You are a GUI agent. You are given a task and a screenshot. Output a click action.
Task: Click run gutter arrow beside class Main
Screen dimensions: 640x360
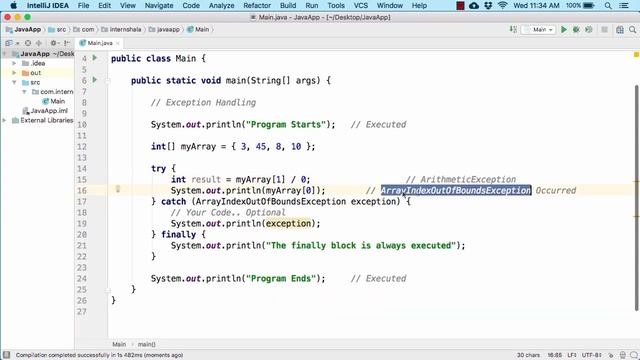pos(95,58)
